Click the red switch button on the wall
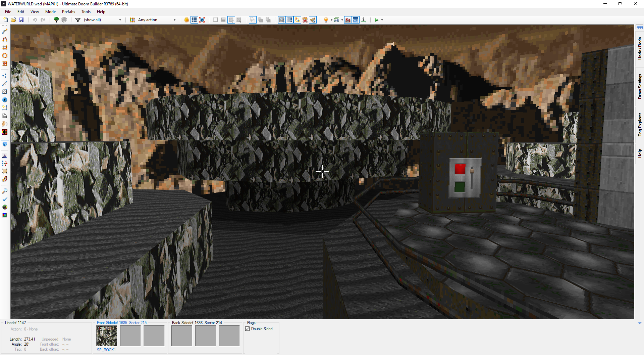 (x=460, y=169)
